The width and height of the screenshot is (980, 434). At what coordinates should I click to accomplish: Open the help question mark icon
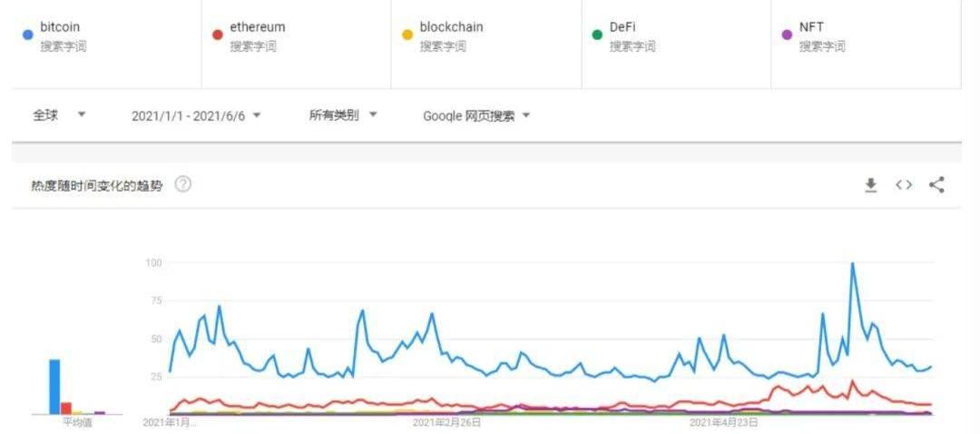182,184
